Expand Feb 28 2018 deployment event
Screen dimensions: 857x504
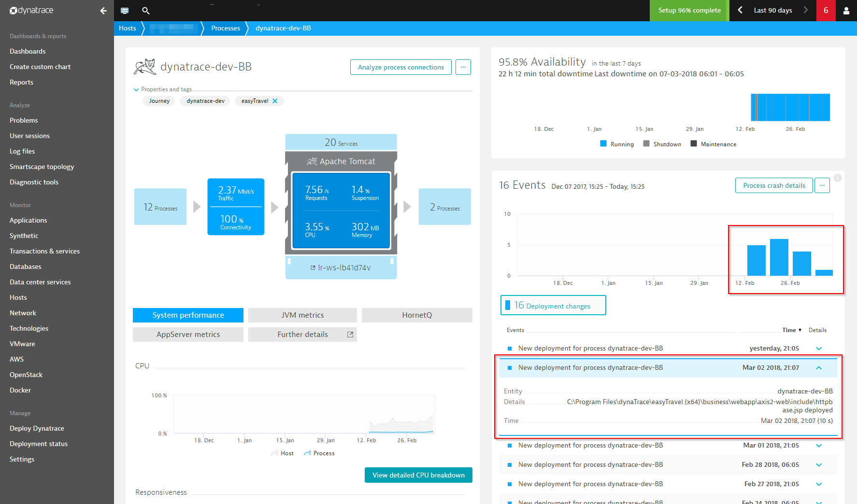click(x=819, y=465)
